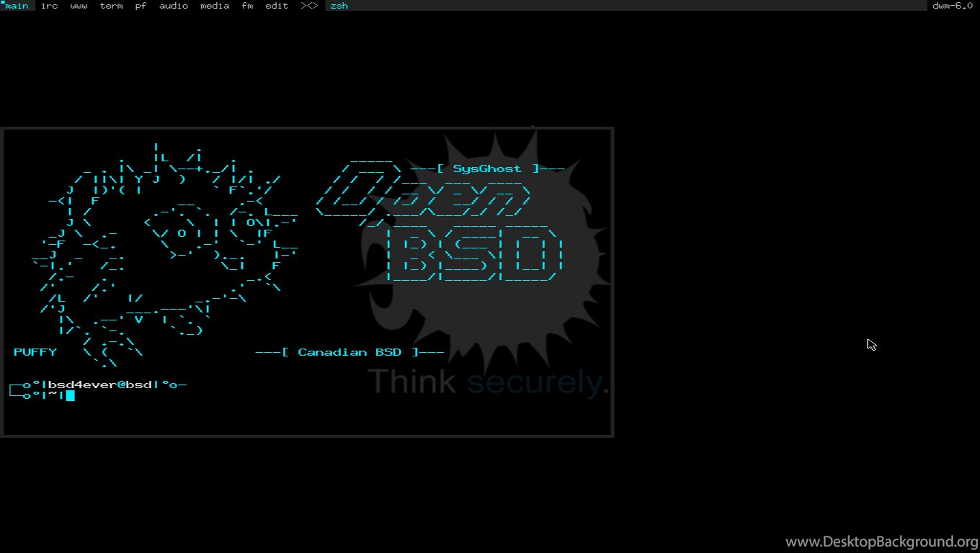
Task: Click the bsd4ever@bsd prompt text
Action: click(x=99, y=385)
